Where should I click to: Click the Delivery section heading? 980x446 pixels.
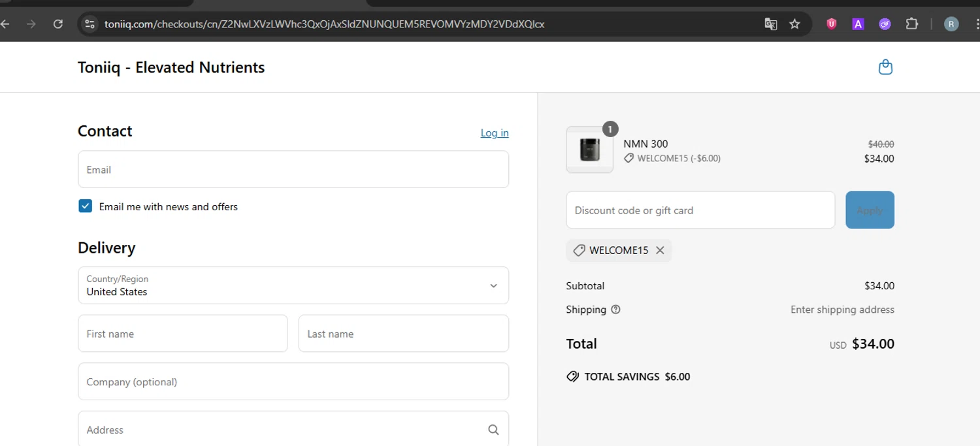[106, 248]
